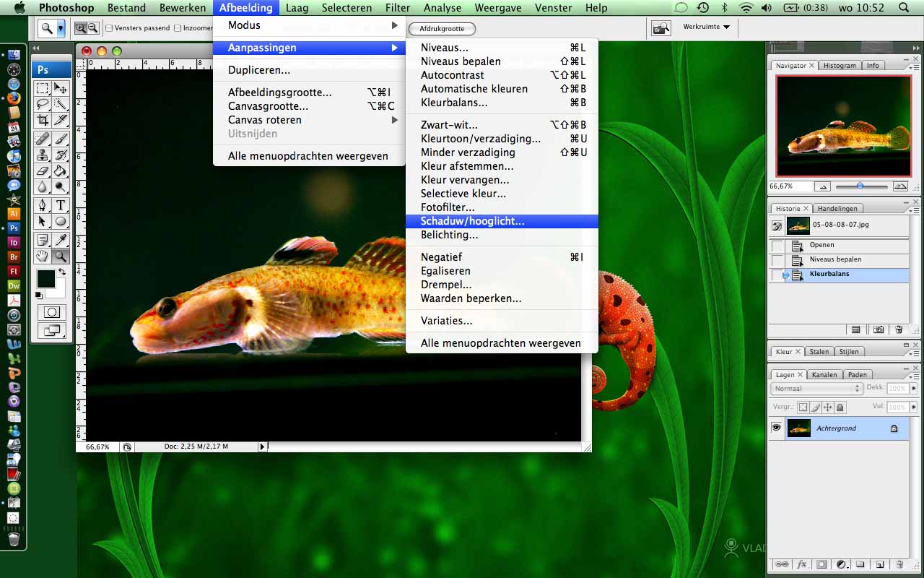
Task: Switch to Kanalen tab
Action: coord(824,374)
